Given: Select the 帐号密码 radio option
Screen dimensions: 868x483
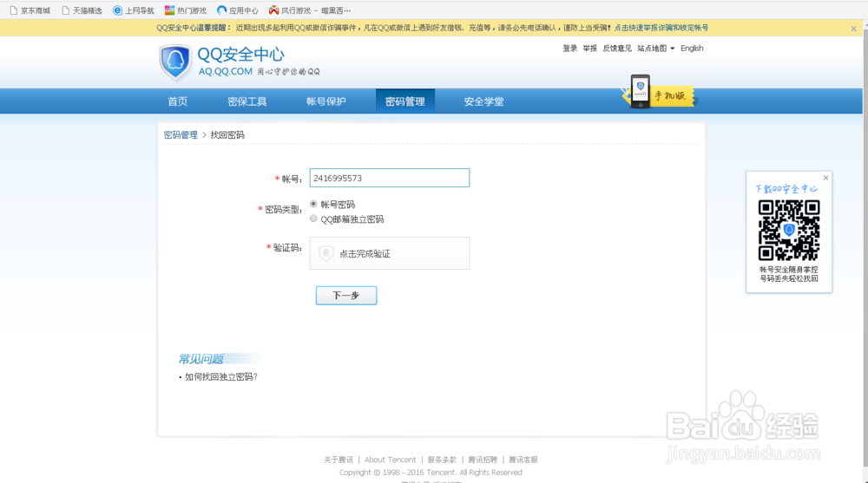Looking at the screenshot, I should coord(313,204).
